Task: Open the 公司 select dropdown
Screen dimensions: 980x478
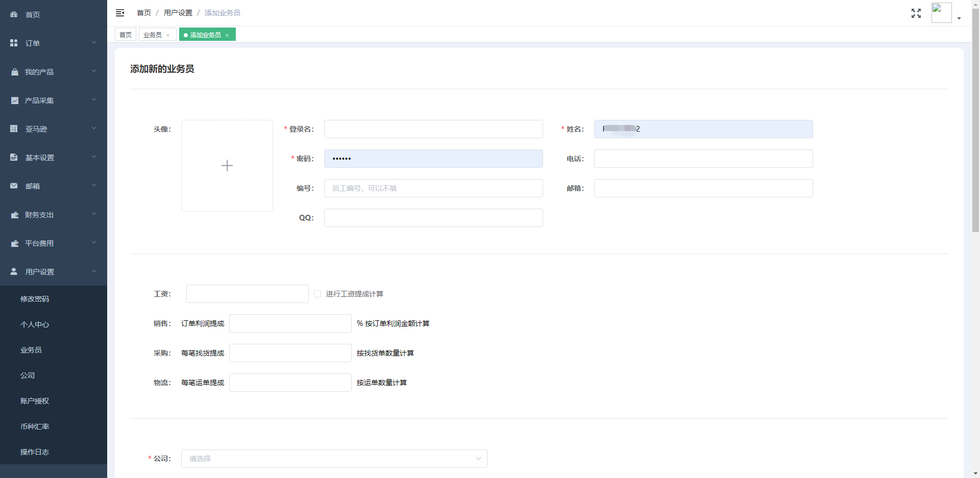Action: coord(334,459)
